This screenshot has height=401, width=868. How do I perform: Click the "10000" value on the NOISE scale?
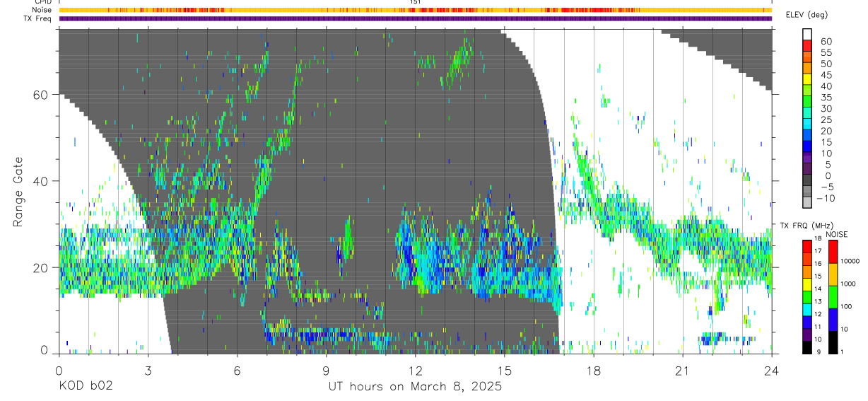850,261
